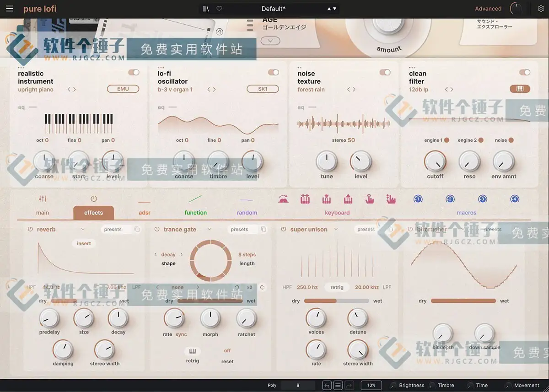Image resolution: width=549 pixels, height=392 pixels.
Task: Click the EMU button
Action: 123,89
